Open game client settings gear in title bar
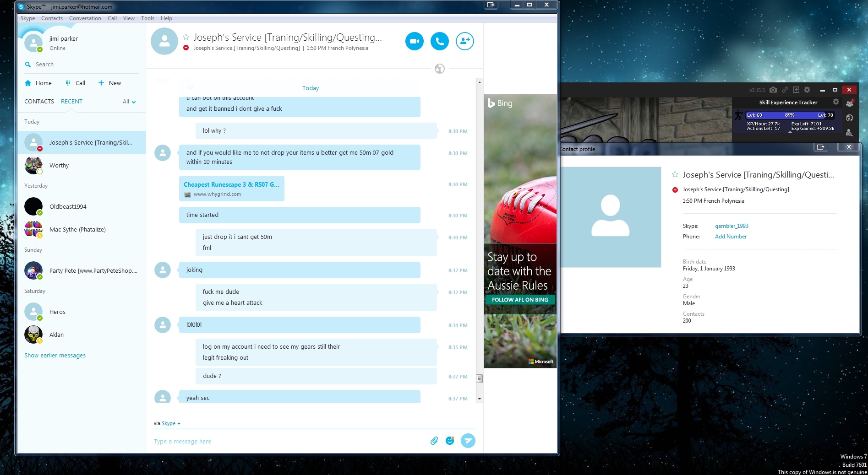Viewport: 868px width, 475px height. (x=807, y=90)
